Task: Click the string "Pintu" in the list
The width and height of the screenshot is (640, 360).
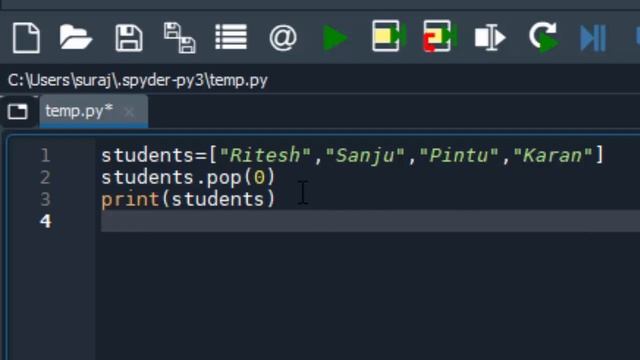Action: (459, 156)
